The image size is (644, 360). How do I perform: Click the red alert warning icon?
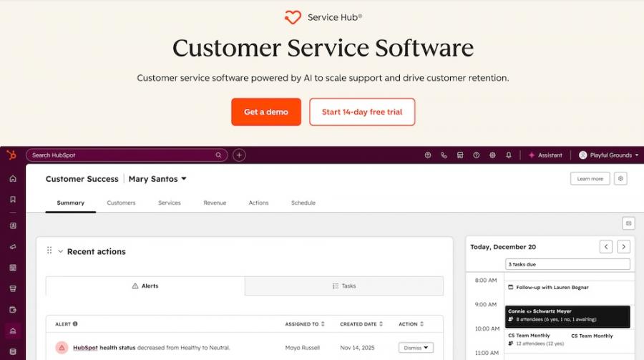click(62, 348)
